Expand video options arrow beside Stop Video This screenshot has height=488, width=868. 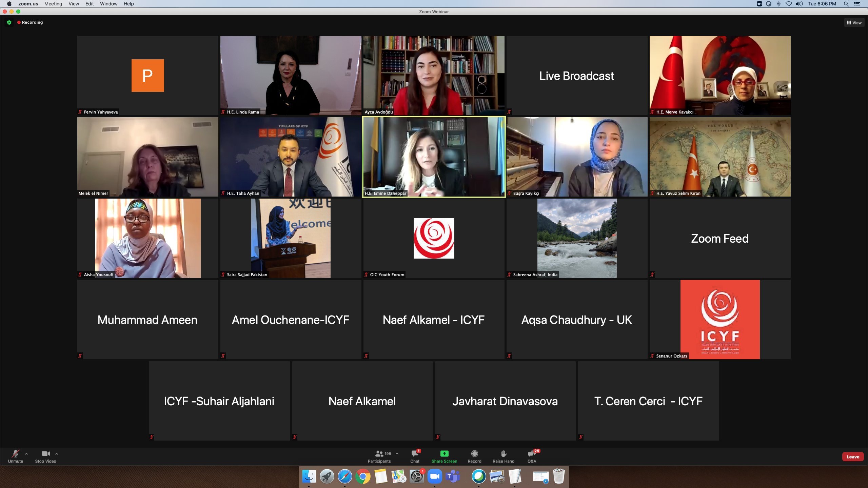click(x=57, y=453)
